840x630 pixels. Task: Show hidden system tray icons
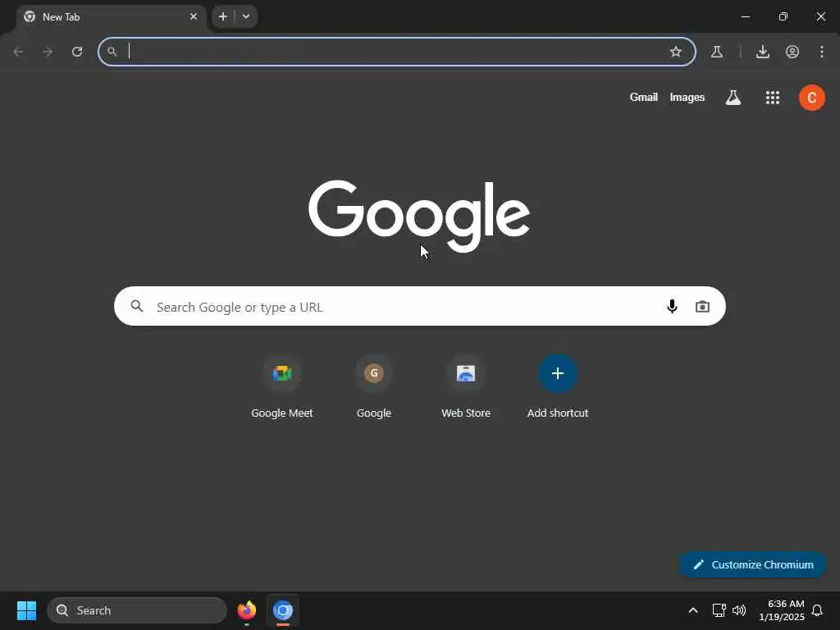pos(692,610)
